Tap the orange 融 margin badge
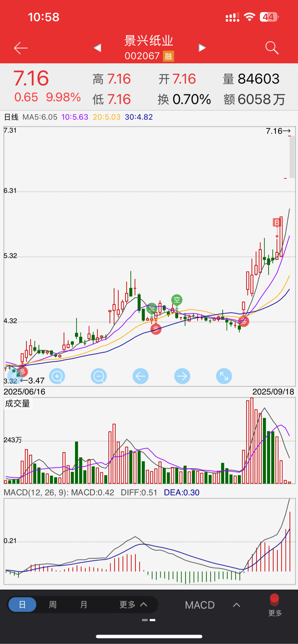This screenshot has width=298, height=644. coord(168,56)
